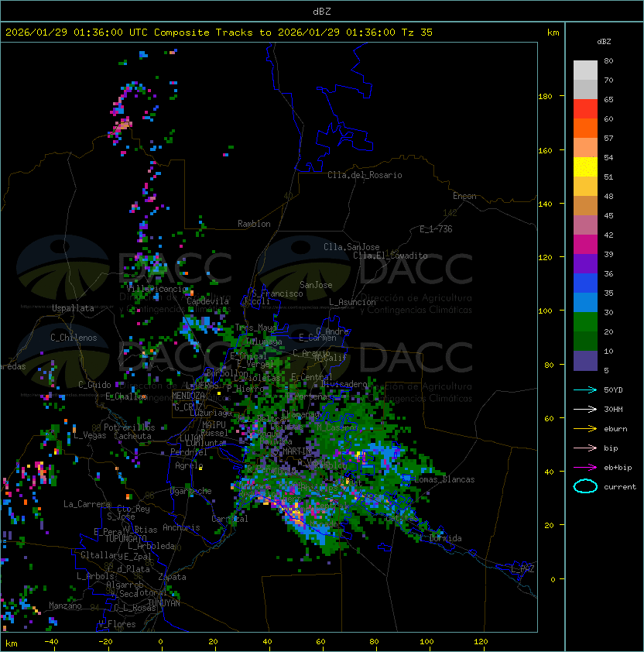This screenshot has height=652, width=644.
Task: Pick the magenta swatch between 42 and 39
Action: point(585,245)
